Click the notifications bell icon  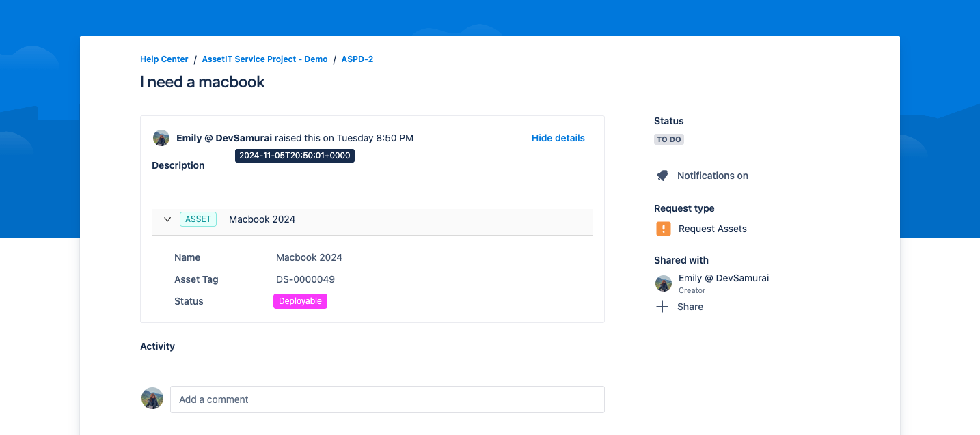662,176
